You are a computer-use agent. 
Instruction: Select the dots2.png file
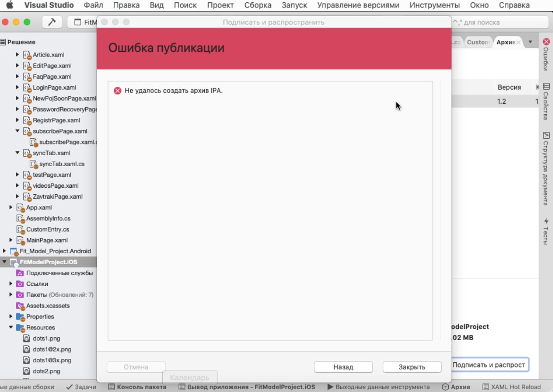pos(46,371)
